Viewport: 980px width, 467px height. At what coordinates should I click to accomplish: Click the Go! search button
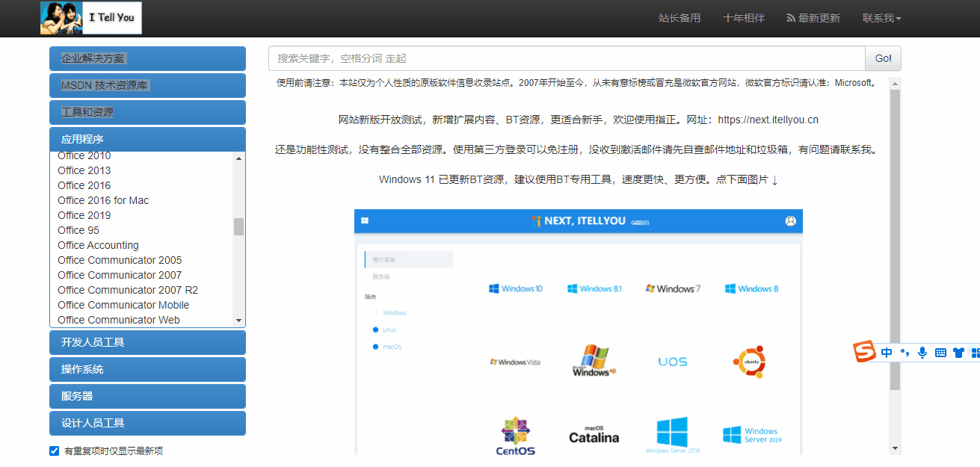tap(883, 58)
